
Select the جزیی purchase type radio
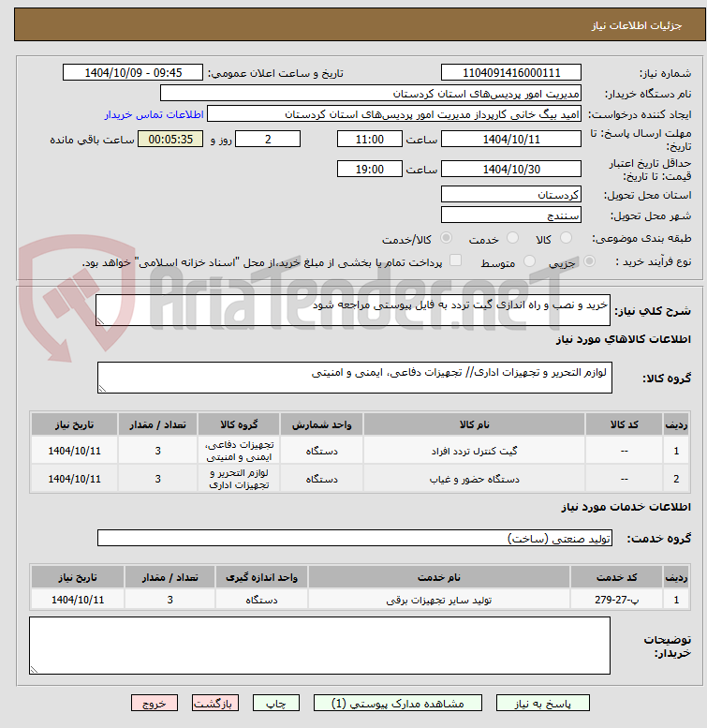coord(589,261)
